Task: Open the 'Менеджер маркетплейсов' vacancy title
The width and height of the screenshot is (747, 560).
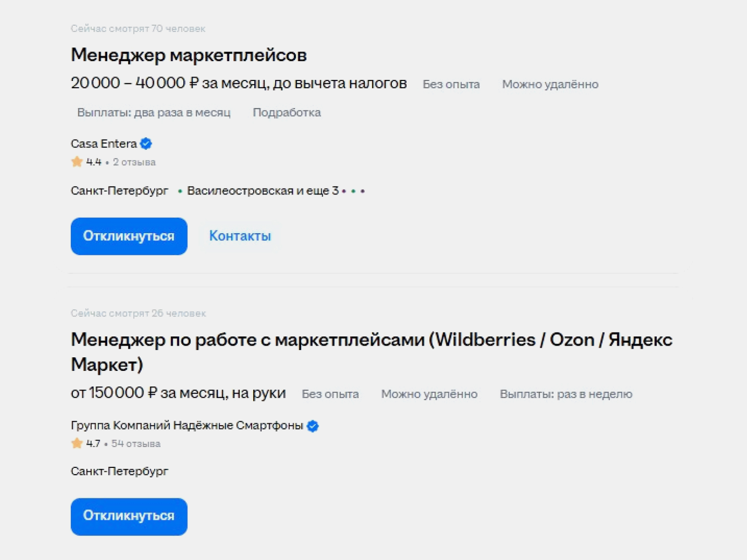Action: click(x=189, y=55)
